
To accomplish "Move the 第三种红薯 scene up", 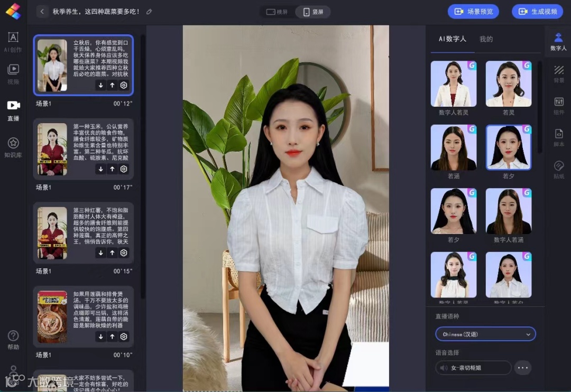I will tap(112, 253).
